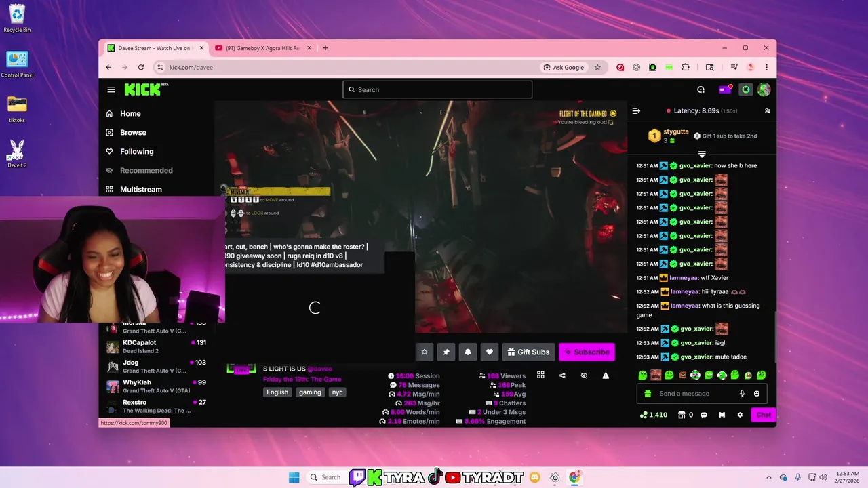Click the warning triangle report icon
The width and height of the screenshot is (868, 488).
606,375
